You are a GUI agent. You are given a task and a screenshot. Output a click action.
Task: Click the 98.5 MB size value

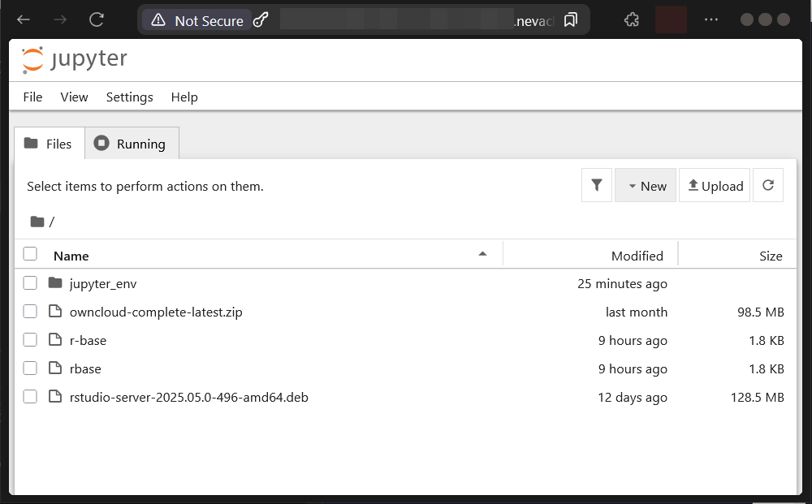pos(760,312)
